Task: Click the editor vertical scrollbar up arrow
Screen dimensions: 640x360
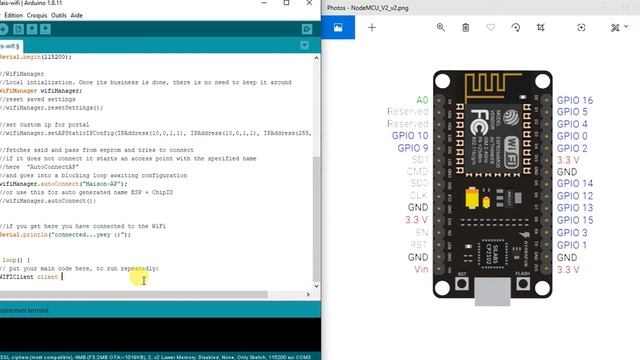Action: pos(316,58)
